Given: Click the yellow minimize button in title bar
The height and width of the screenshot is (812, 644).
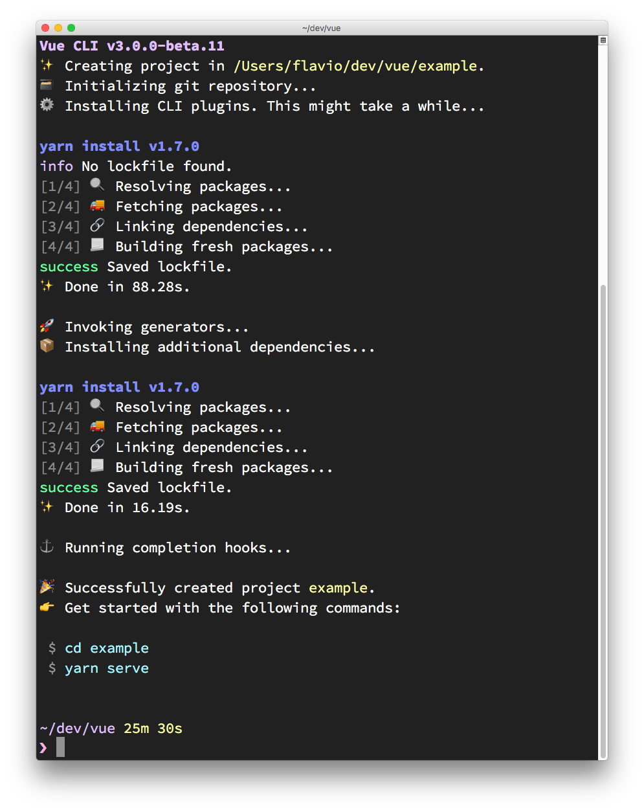Looking at the screenshot, I should click(58, 28).
